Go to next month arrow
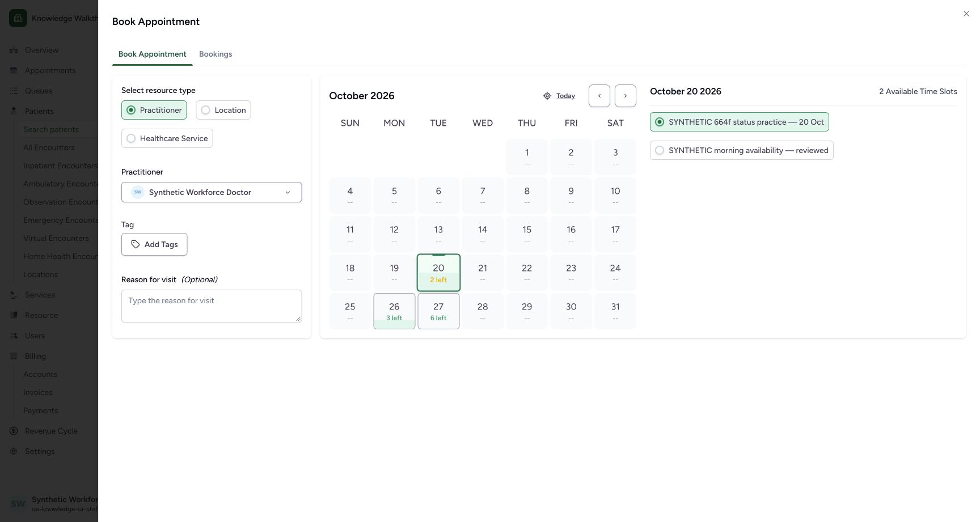Viewport: 980px width, 522px height. [626, 96]
